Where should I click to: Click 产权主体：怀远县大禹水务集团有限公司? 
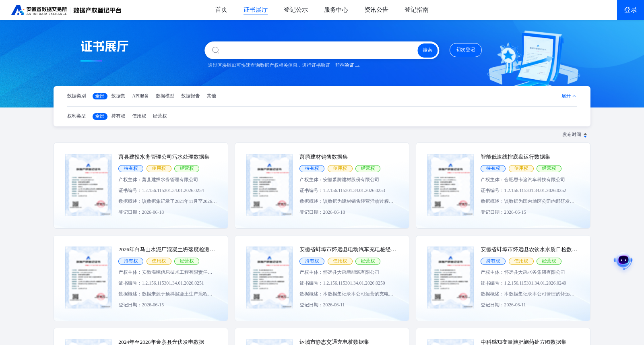(523, 272)
